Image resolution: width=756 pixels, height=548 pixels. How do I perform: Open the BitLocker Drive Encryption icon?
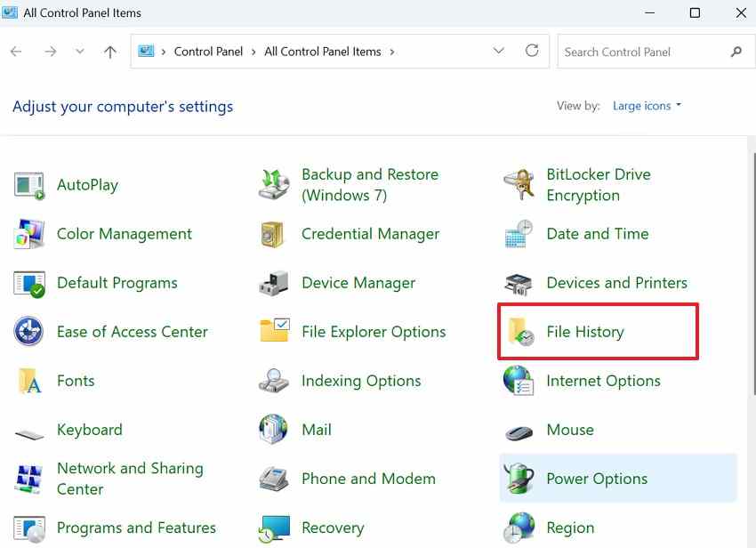click(x=519, y=184)
